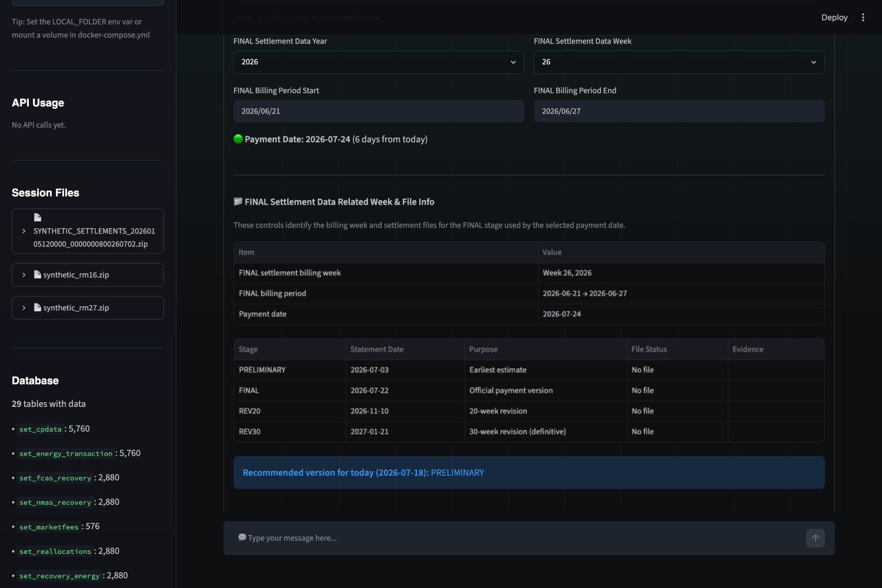This screenshot has width=882, height=588.
Task: Click the FINAL settlement billing week item
Action: click(386, 273)
